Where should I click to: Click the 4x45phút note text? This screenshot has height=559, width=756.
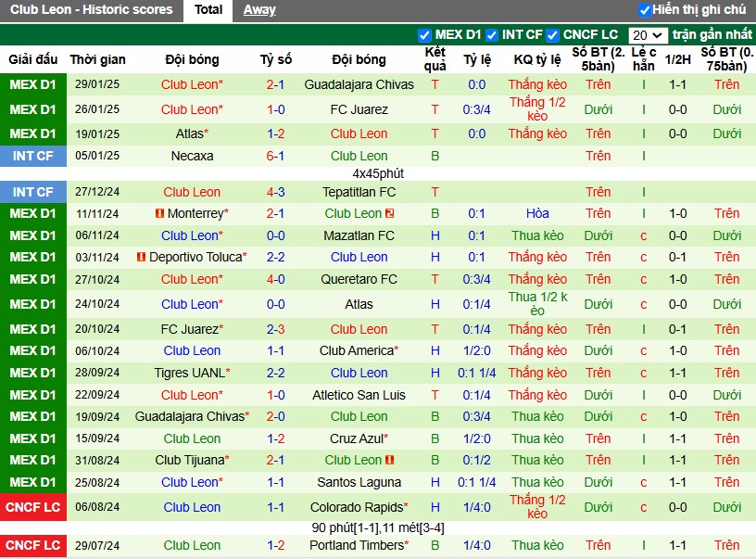(x=378, y=173)
